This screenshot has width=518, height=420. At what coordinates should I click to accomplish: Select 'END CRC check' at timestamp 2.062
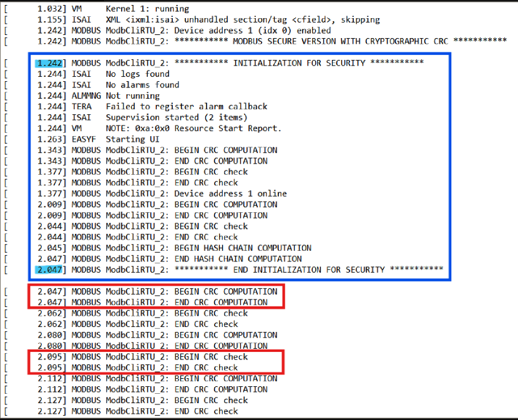[206, 325]
